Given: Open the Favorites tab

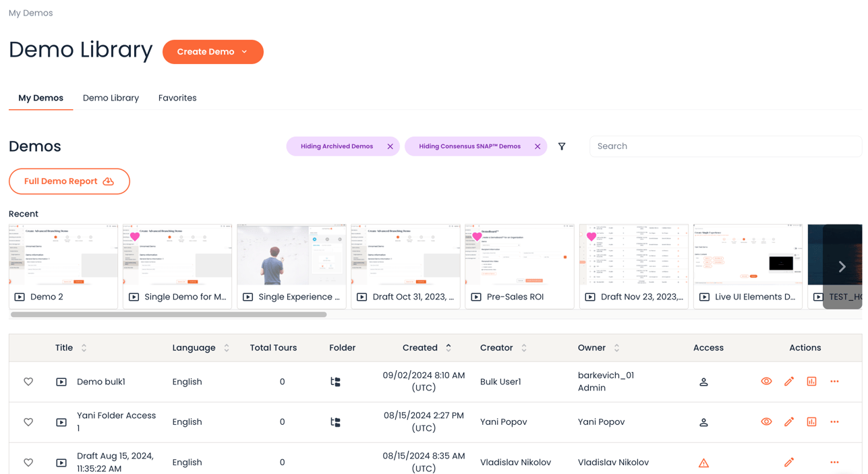Looking at the screenshot, I should coord(177,98).
